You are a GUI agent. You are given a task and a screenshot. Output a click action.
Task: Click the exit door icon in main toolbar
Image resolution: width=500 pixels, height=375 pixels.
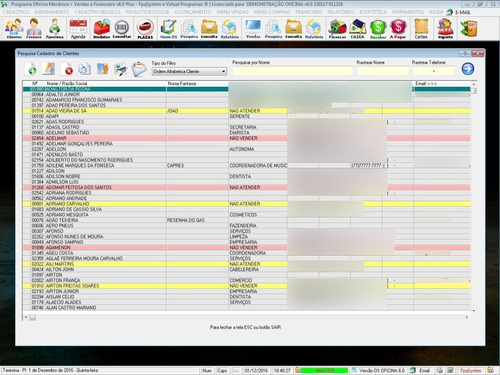469,29
